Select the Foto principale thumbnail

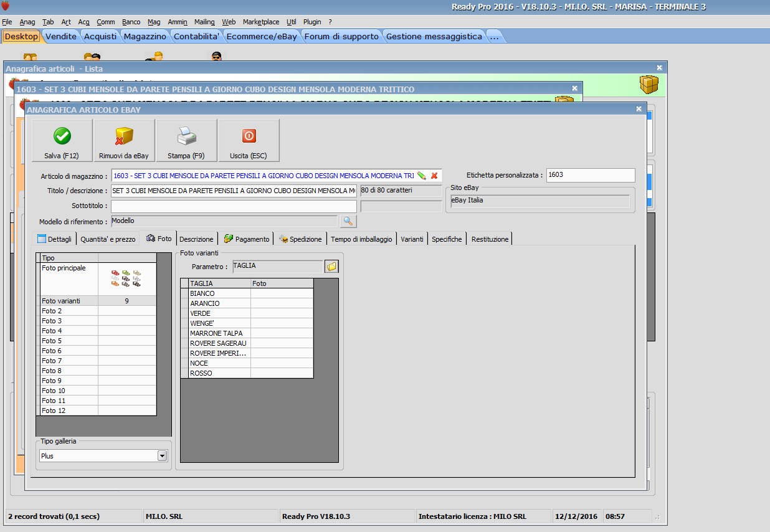pyautogui.click(x=126, y=278)
